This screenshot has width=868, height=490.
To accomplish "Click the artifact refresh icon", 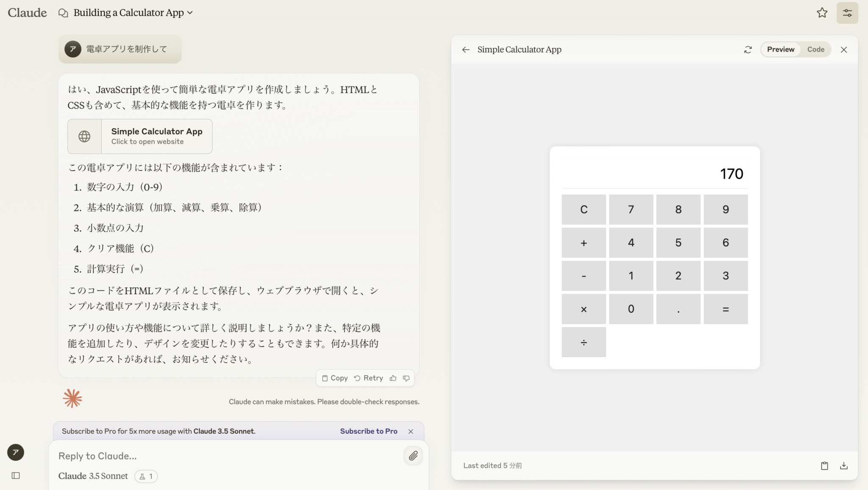I will pos(748,50).
